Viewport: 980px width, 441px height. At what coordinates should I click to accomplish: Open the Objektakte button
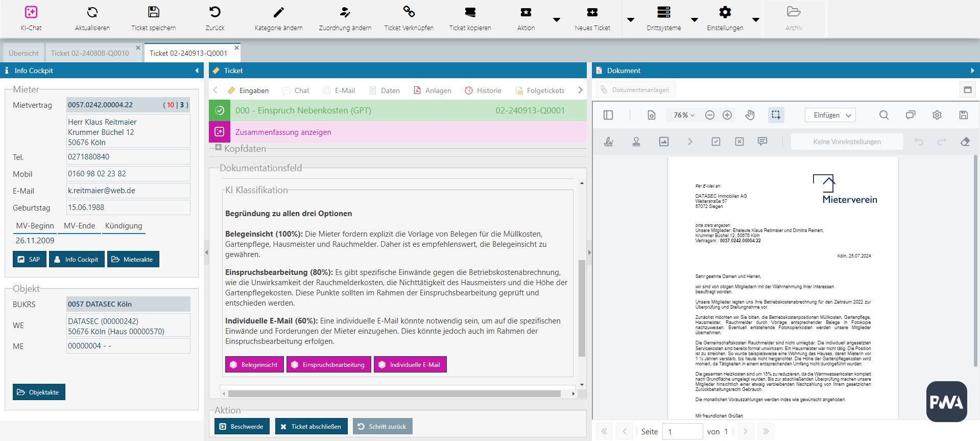(x=39, y=392)
